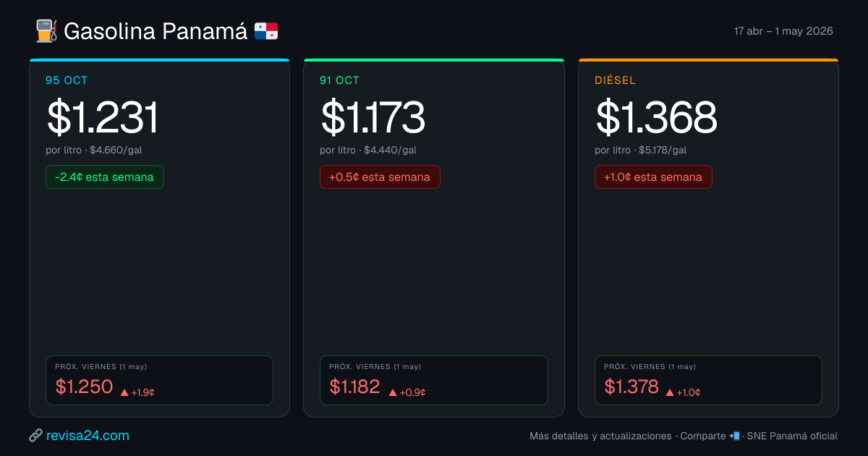Viewport: 868px width, 456px height.
Task: Click red up arrow beside +1.9¢
Action: click(124, 392)
